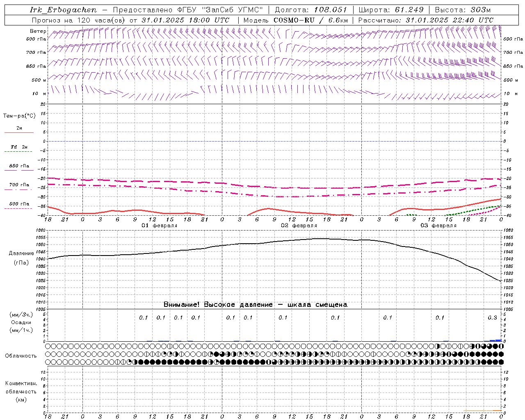Click the pink dashed 500 гПа temperature legend line

coord(18,208)
